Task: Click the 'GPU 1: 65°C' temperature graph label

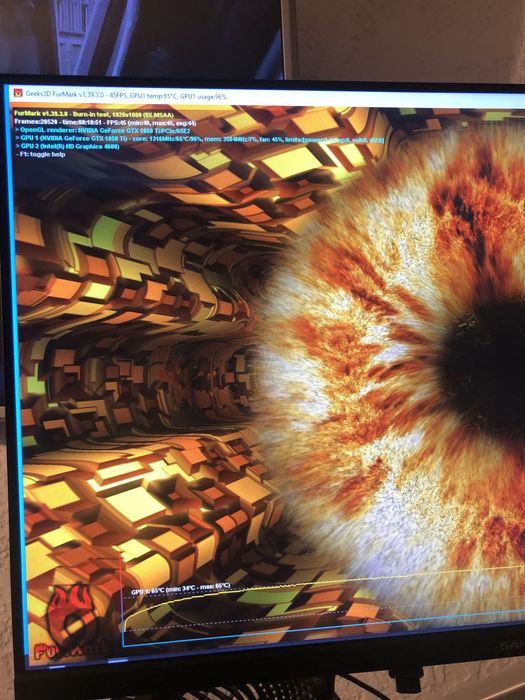Action: [181, 589]
